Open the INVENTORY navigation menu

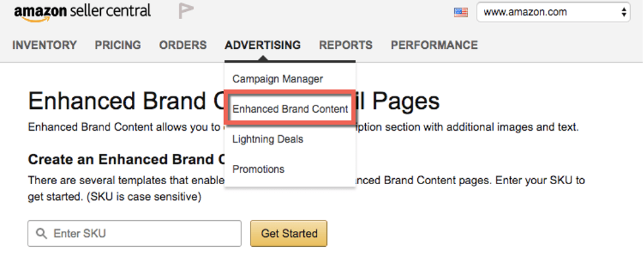[44, 46]
